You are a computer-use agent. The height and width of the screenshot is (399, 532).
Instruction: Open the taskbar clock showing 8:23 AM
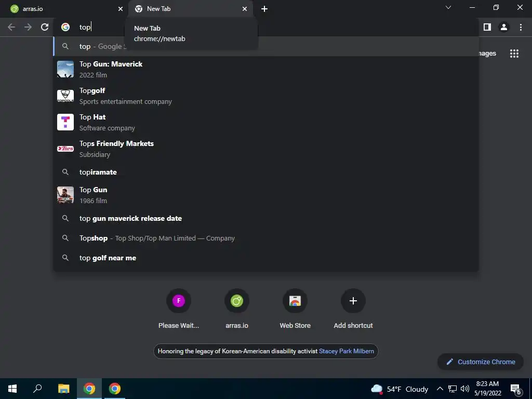(x=487, y=389)
